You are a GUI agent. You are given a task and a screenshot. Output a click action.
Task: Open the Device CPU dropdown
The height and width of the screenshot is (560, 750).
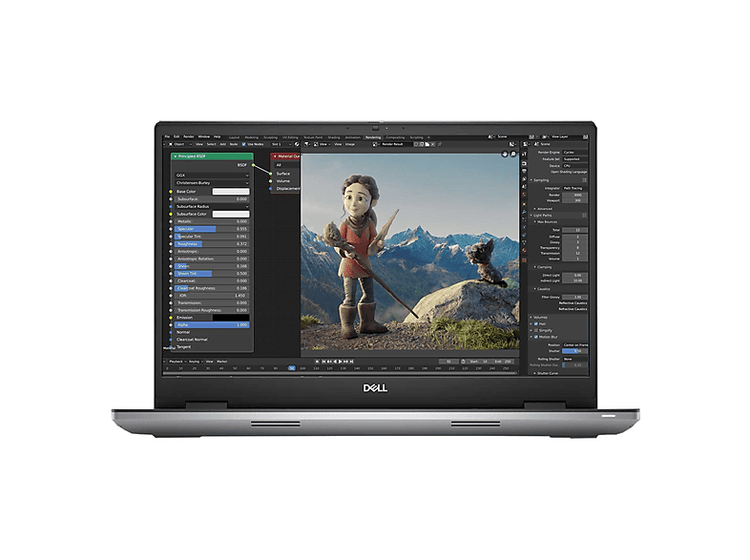point(574,165)
